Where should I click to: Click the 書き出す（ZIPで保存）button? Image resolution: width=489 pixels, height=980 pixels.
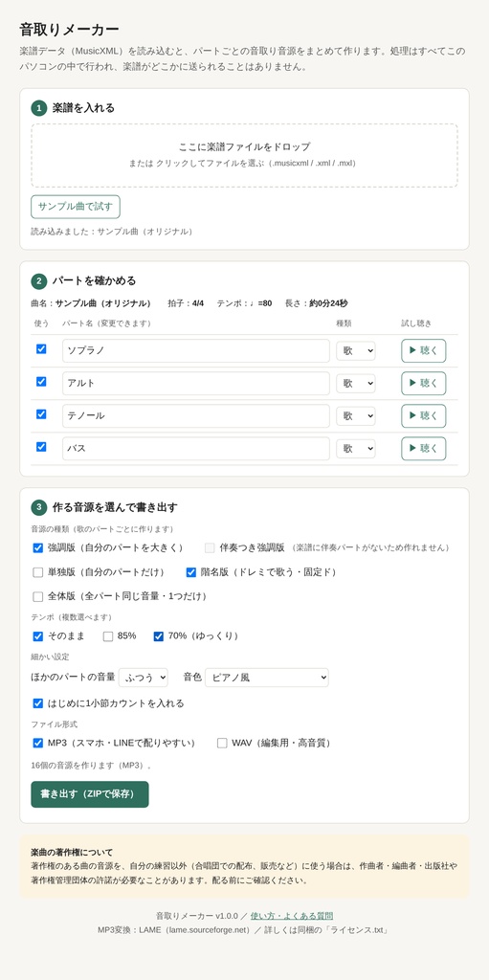click(90, 794)
